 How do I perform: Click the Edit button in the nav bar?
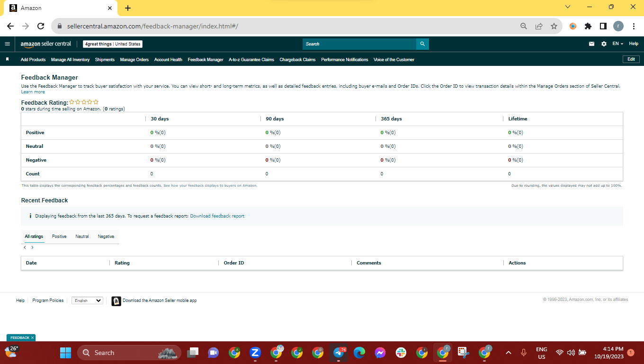tap(631, 59)
